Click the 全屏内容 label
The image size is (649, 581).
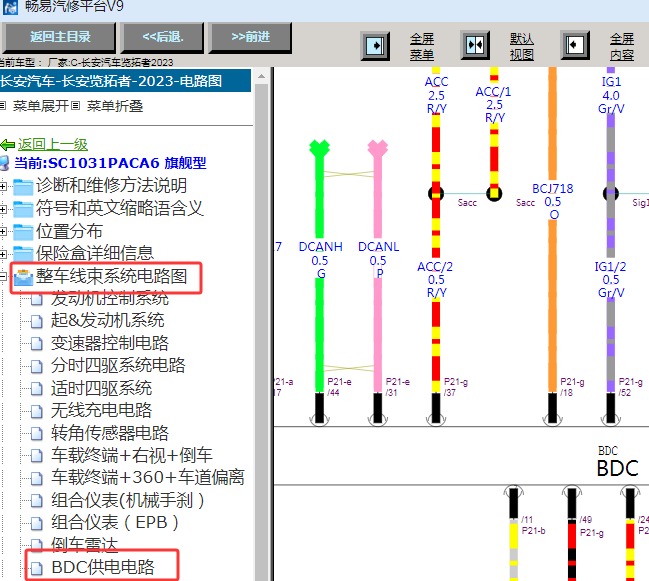pos(622,46)
